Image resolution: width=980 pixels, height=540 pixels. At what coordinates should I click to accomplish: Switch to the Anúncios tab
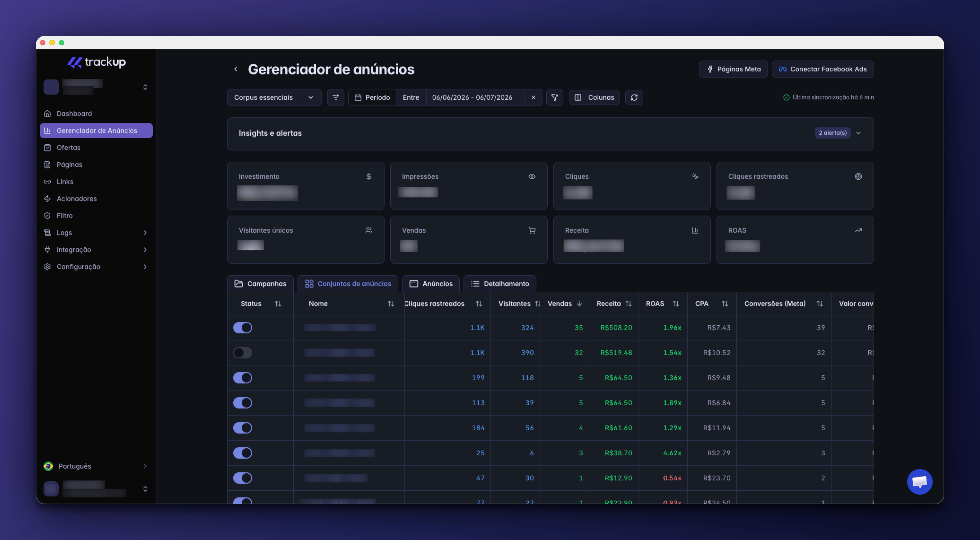[431, 284]
